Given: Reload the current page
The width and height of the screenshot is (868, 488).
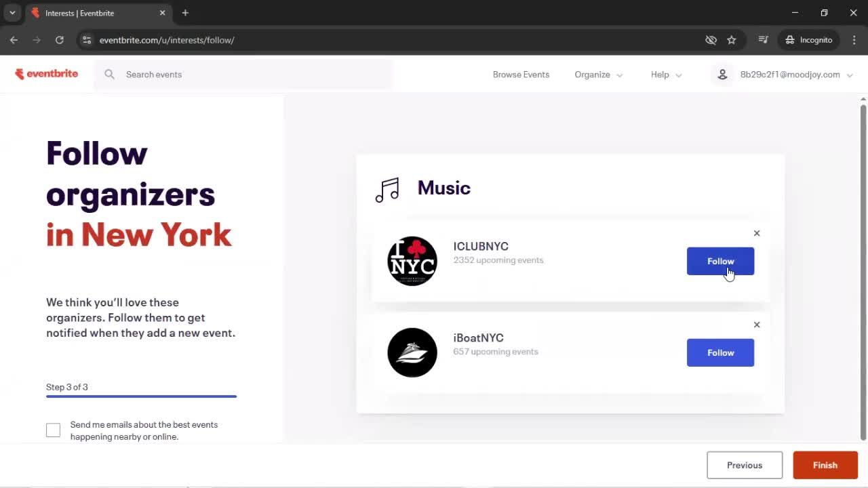Looking at the screenshot, I should (60, 40).
